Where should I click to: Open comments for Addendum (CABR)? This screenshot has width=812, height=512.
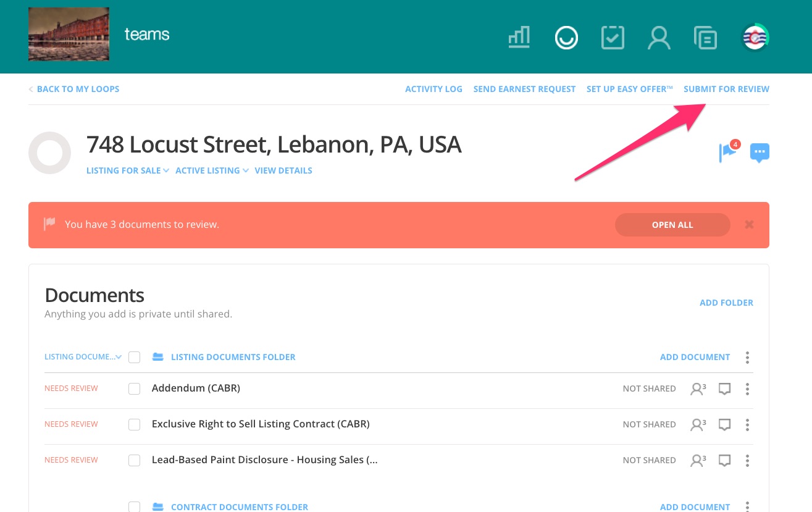pyautogui.click(x=725, y=389)
